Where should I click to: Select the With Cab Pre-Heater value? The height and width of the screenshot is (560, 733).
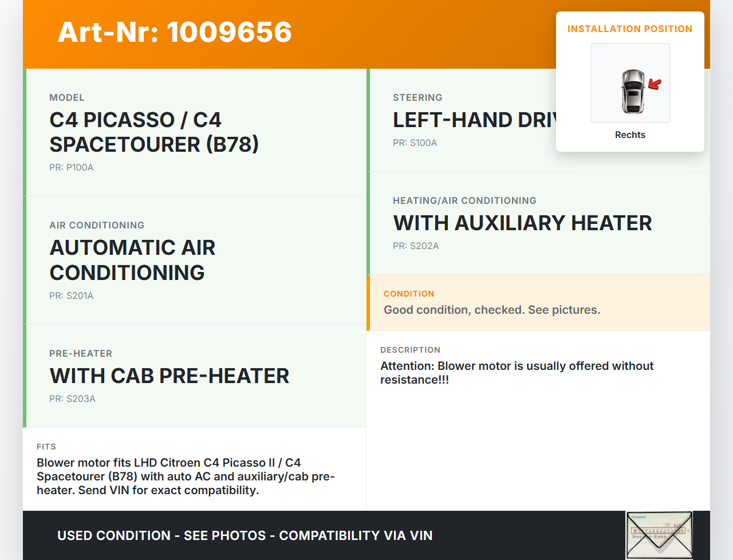click(x=170, y=376)
